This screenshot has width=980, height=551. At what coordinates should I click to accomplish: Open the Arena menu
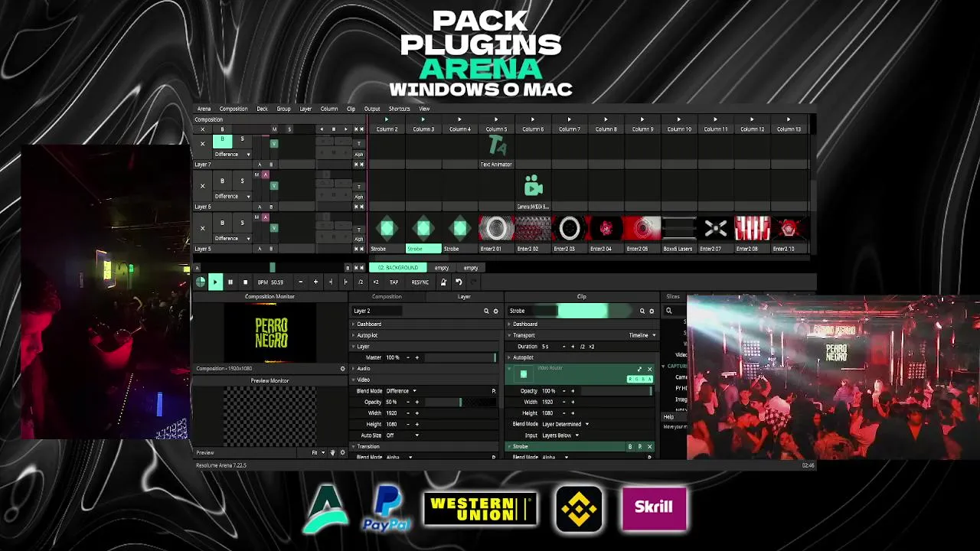(204, 109)
